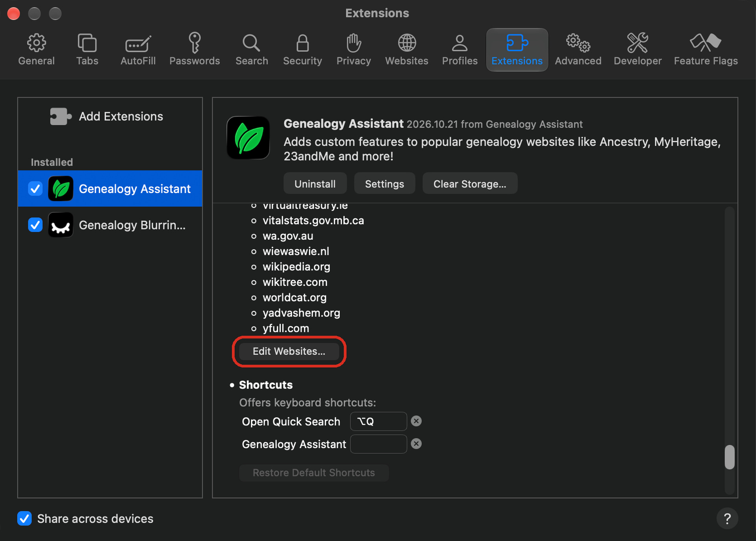Click the wikitree.com entry
Image resolution: width=756 pixels, height=541 pixels.
click(295, 282)
